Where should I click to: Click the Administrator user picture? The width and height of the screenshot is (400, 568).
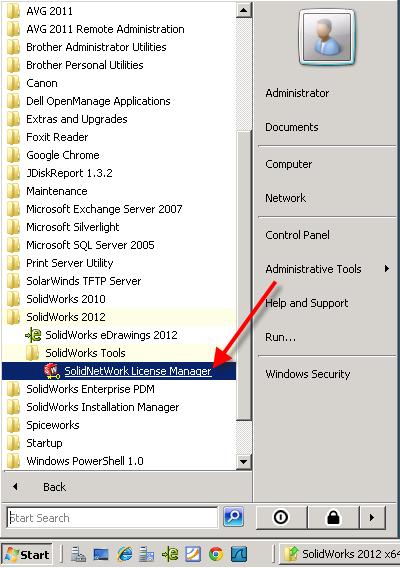(x=327, y=37)
